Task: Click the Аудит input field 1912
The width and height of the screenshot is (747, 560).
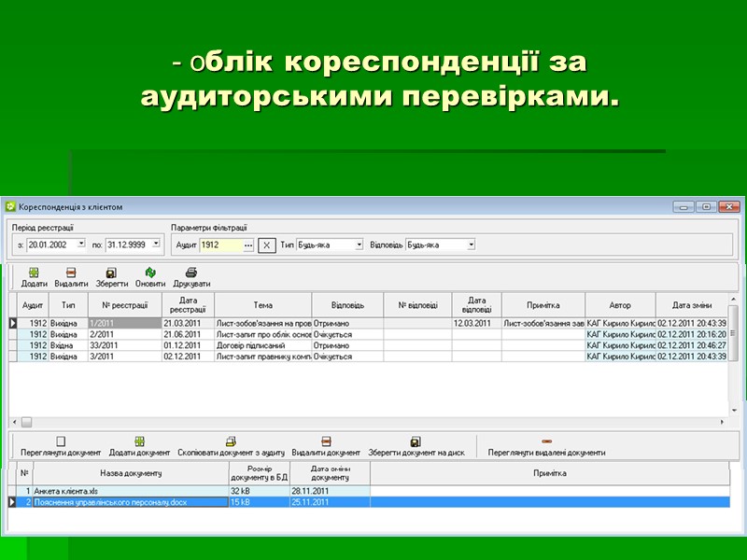Action: (x=221, y=245)
